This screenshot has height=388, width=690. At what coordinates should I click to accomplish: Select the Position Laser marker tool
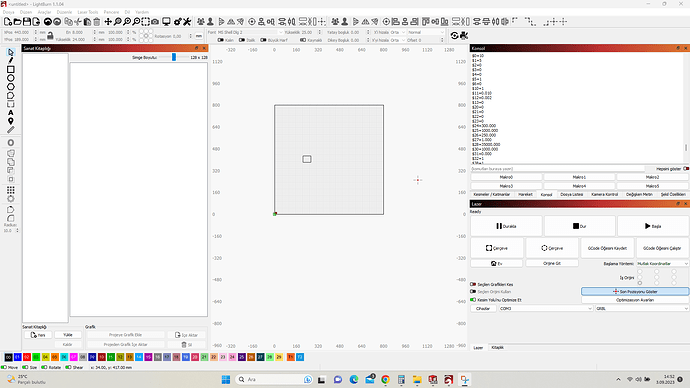click(x=11, y=121)
